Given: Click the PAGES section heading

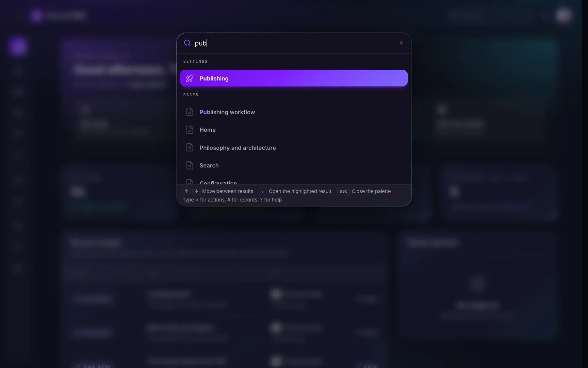Looking at the screenshot, I should (x=191, y=95).
